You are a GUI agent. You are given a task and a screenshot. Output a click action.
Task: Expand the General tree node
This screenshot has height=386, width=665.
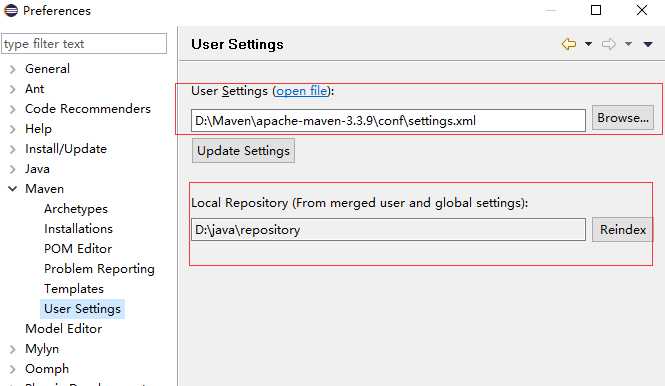coord(13,69)
